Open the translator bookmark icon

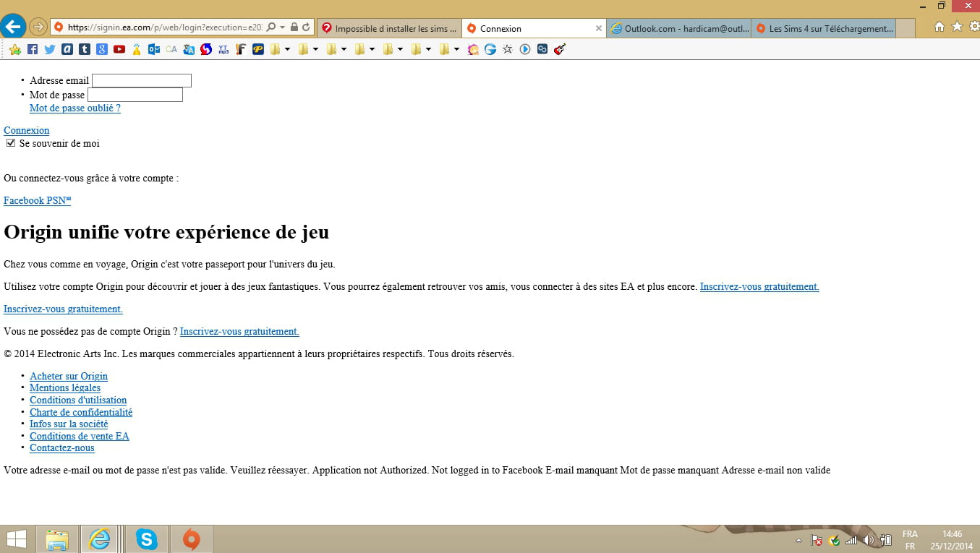coord(189,49)
